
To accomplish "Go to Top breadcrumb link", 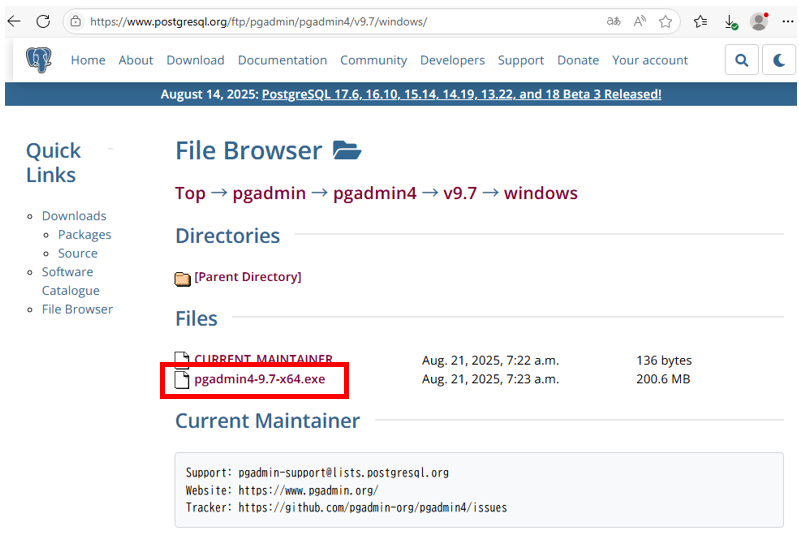I will tap(190, 193).
